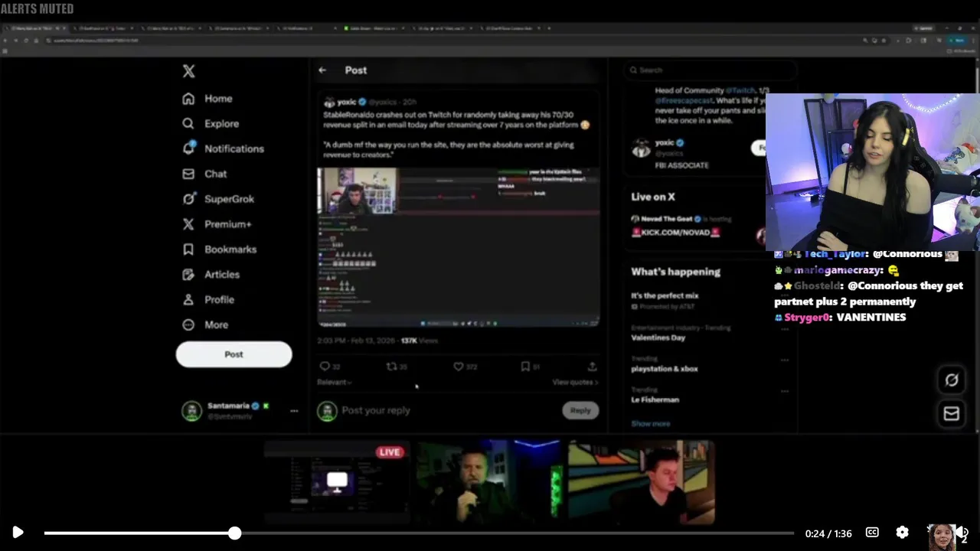
Task: Click the SuperGrok icon
Action: click(x=188, y=199)
